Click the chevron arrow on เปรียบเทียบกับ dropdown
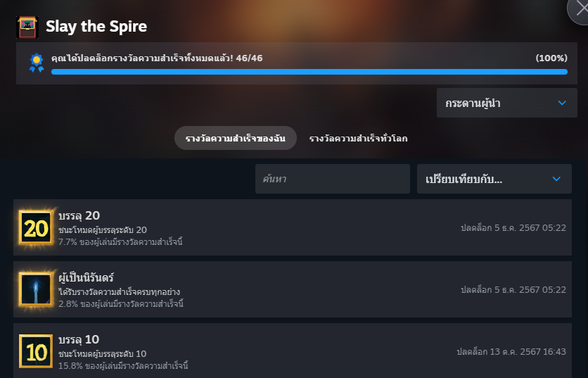Viewport: 588px width, 378px height. click(556, 179)
